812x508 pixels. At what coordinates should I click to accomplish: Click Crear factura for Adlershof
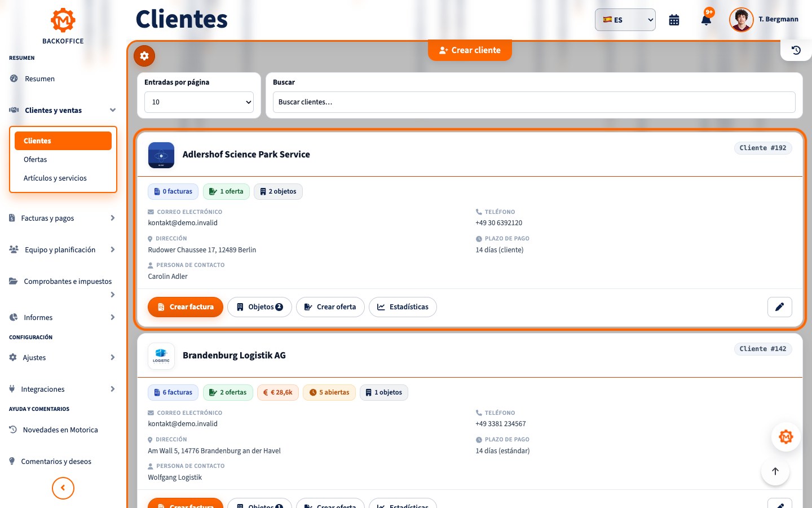pyautogui.click(x=186, y=307)
